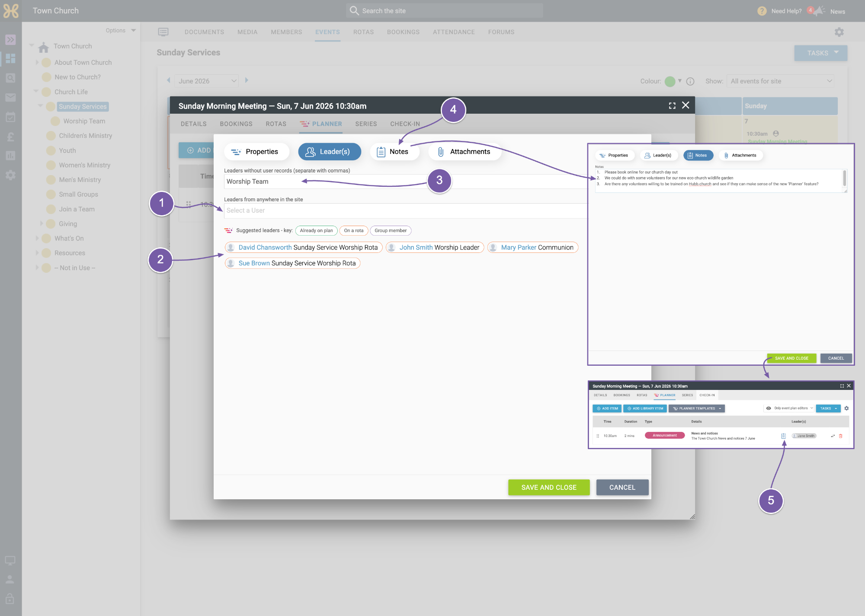This screenshot has height=616, width=865.
Task: Open the SERIES tab in event dialog
Action: [x=366, y=124]
